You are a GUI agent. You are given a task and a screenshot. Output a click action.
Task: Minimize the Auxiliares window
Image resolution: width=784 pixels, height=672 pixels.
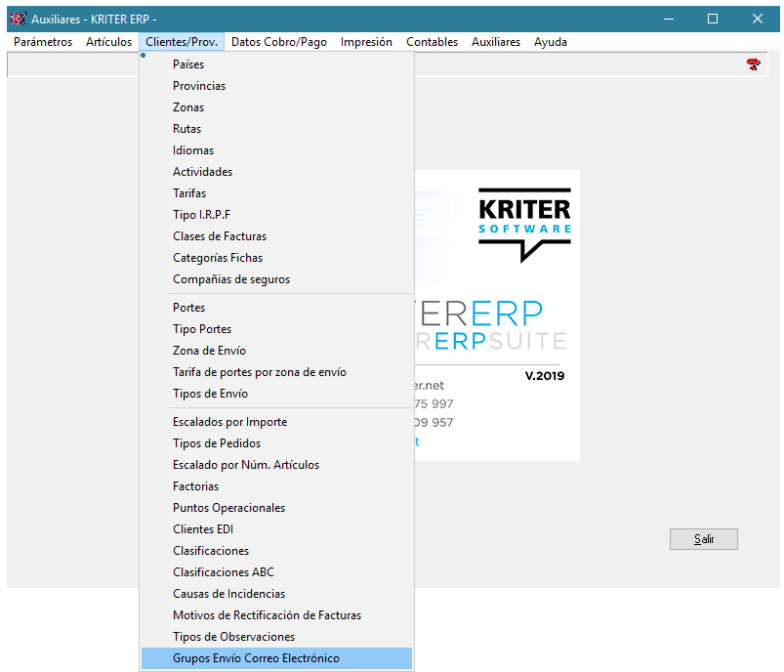669,19
